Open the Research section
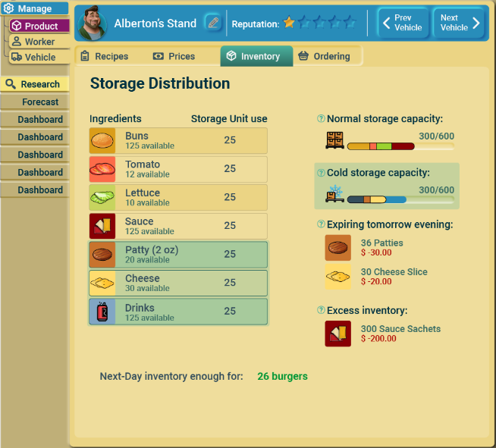The height and width of the screenshot is (448, 496). (x=34, y=84)
